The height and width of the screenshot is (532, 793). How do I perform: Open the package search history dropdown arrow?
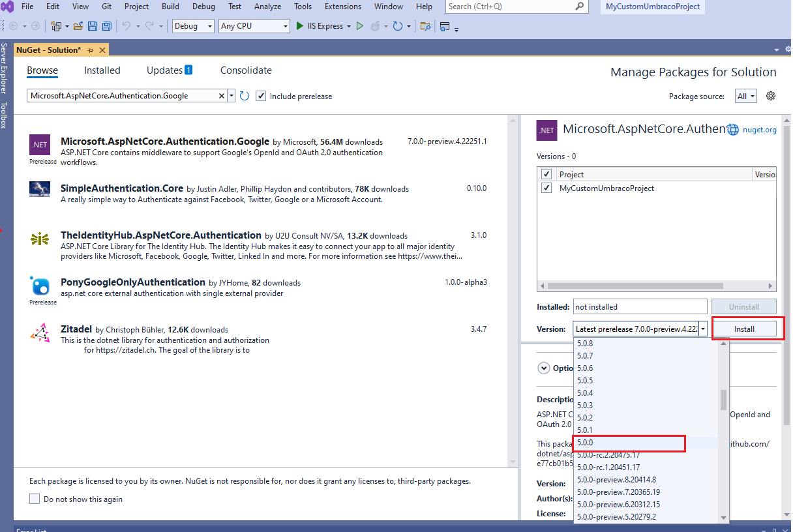(x=231, y=96)
